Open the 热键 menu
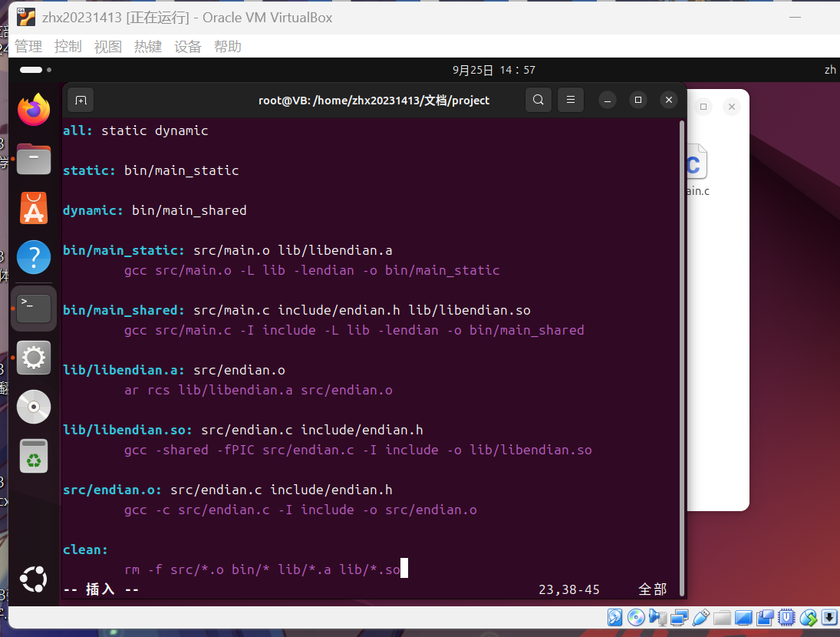 pyautogui.click(x=148, y=47)
